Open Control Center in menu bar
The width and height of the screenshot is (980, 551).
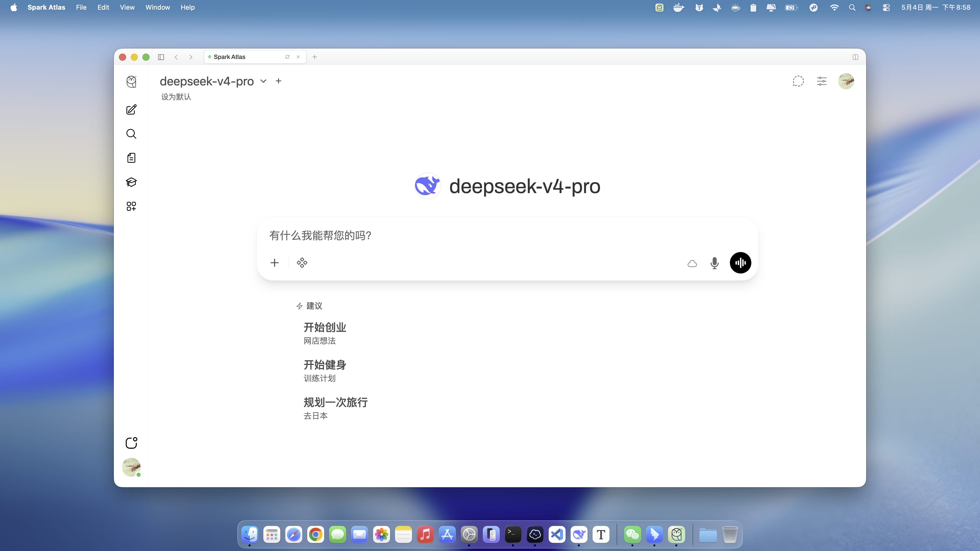point(886,7)
